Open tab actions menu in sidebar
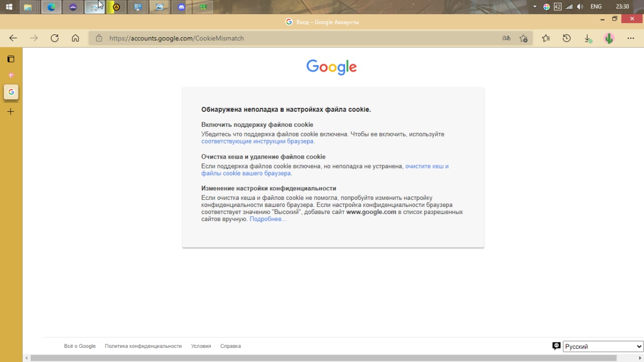Image resolution: width=644 pixels, height=362 pixels. tap(11, 59)
